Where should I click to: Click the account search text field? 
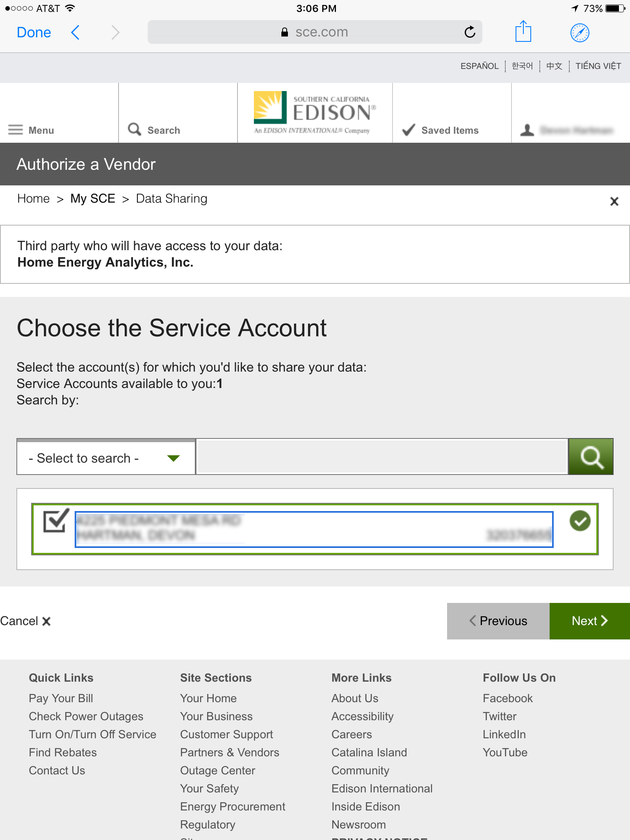click(x=382, y=457)
